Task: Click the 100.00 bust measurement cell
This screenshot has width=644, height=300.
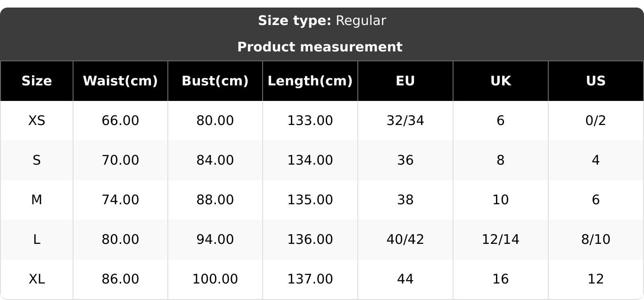Action: (215, 279)
